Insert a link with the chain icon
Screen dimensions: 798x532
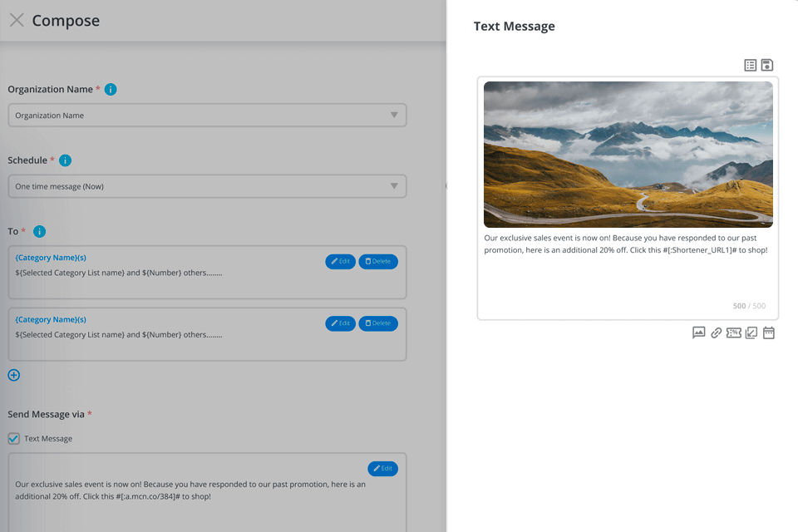click(x=716, y=333)
